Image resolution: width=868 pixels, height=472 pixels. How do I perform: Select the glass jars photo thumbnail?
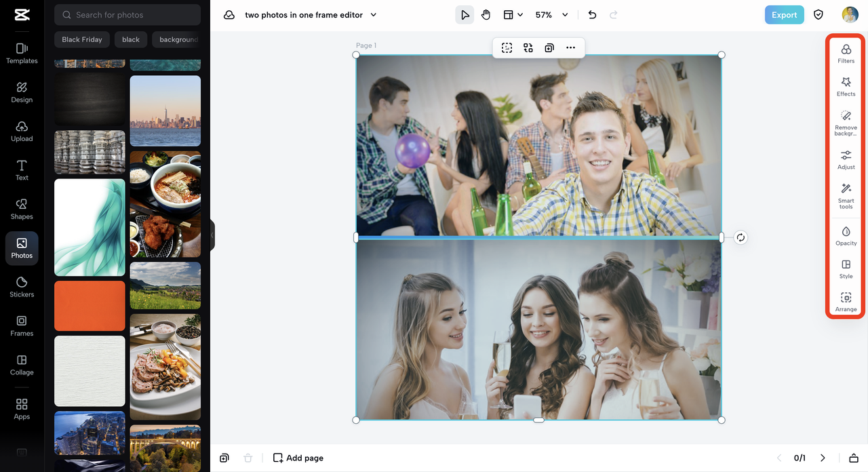(x=90, y=153)
